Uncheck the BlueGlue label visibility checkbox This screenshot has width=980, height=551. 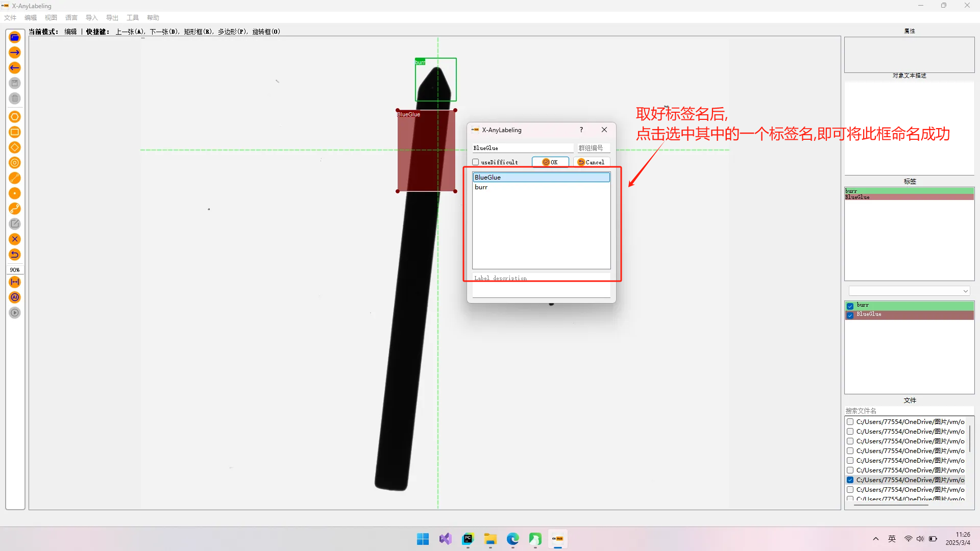tap(850, 315)
